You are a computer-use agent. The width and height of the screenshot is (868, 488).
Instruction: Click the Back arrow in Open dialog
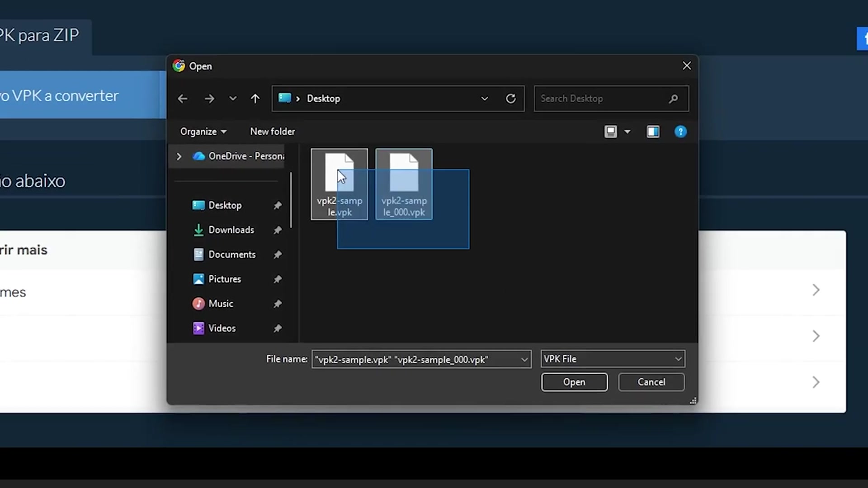[183, 99]
